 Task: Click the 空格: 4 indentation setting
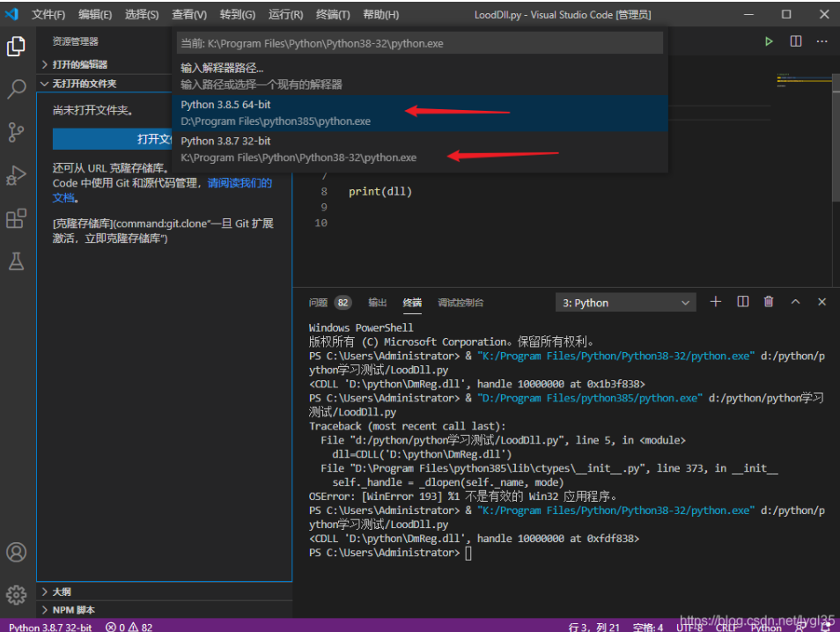click(x=648, y=628)
